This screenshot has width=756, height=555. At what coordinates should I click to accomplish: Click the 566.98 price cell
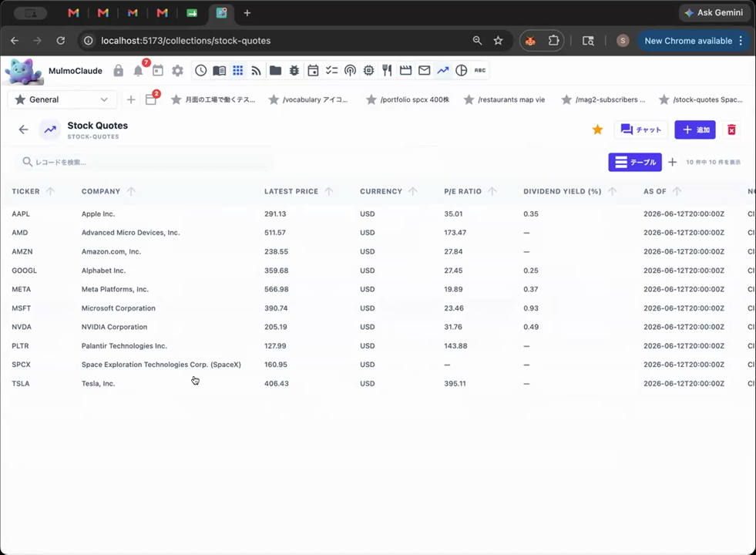click(276, 289)
